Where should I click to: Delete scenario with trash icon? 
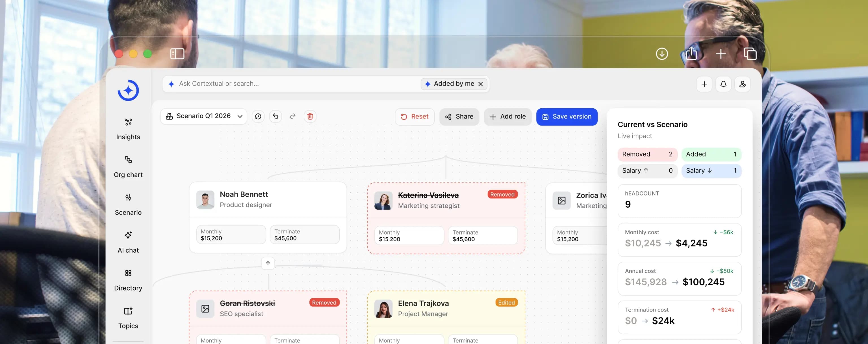click(310, 116)
